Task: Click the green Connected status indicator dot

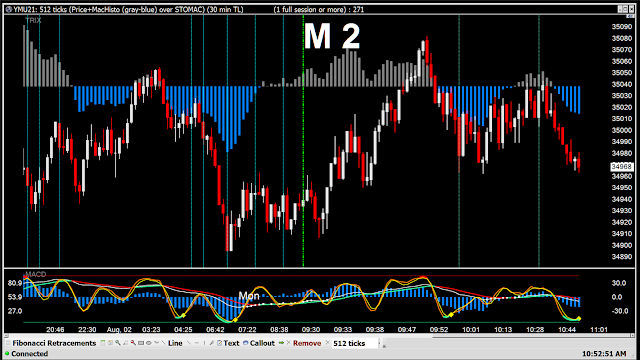Action: [7, 353]
